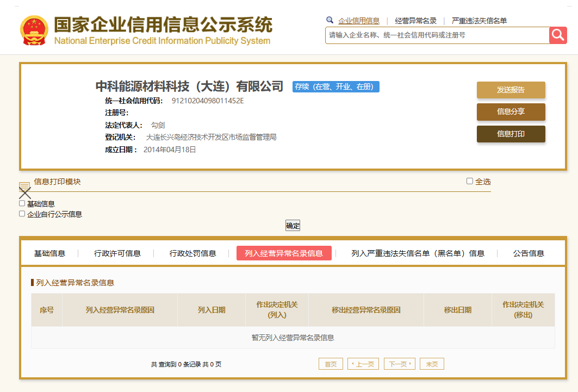Click the print module list icon
Screen dimensions: 578x392
tap(24, 186)
